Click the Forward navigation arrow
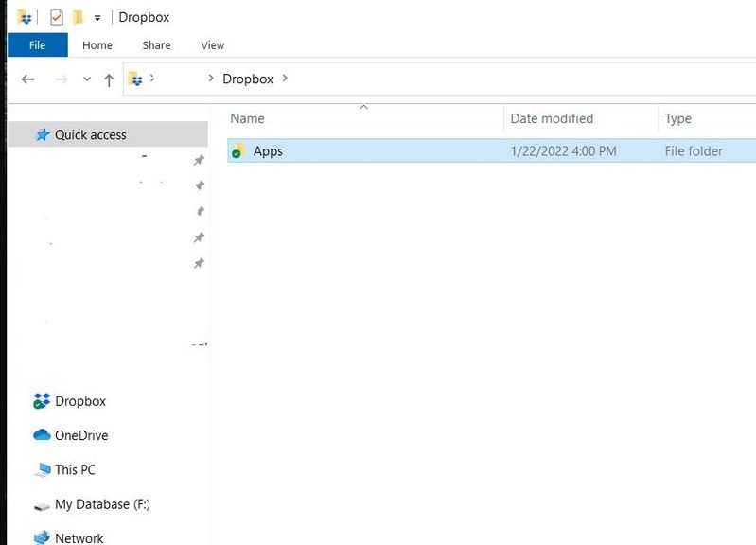The height and width of the screenshot is (545, 756). (x=62, y=79)
